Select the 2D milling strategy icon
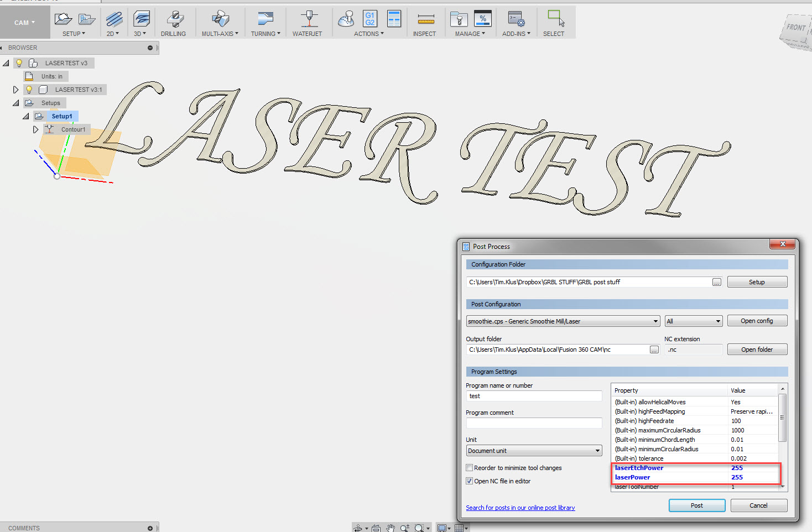Screen dimensions: 812x532 [114, 19]
